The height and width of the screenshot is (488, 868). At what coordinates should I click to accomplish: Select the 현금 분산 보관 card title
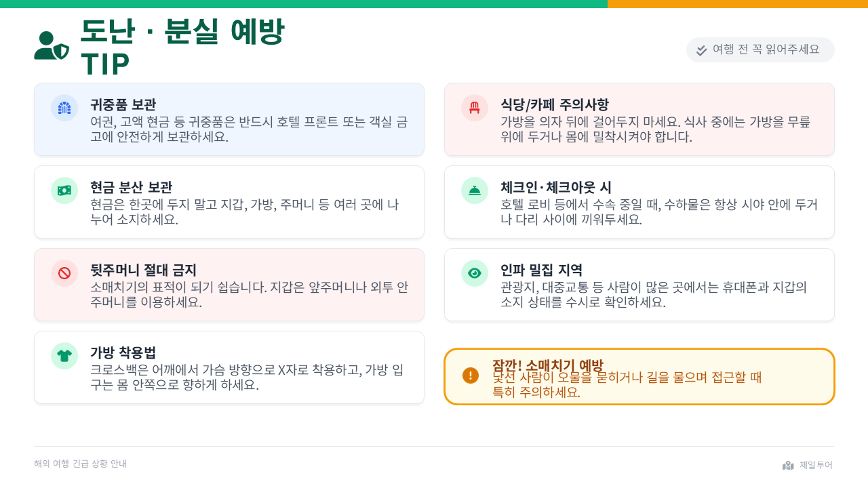pos(131,187)
